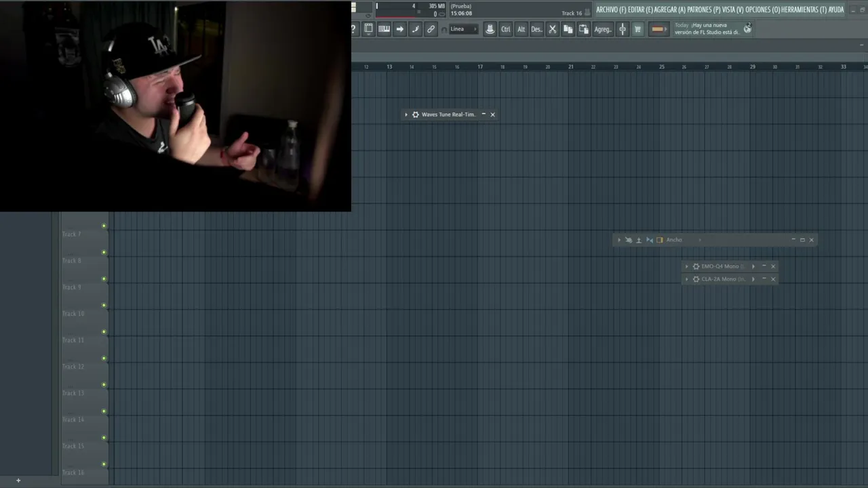Click the CLA-2A Mono next preset arrow
This screenshot has height=488, width=868.
pyautogui.click(x=753, y=279)
